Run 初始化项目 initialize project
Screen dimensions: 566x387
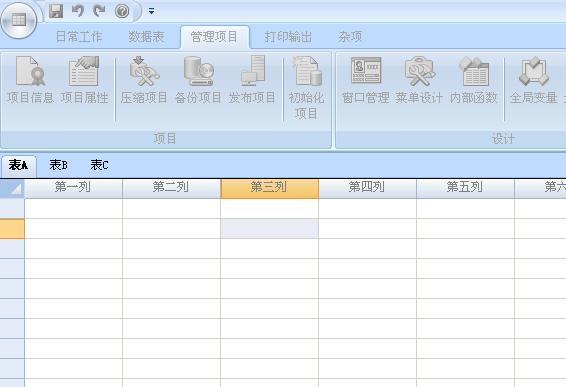306,88
